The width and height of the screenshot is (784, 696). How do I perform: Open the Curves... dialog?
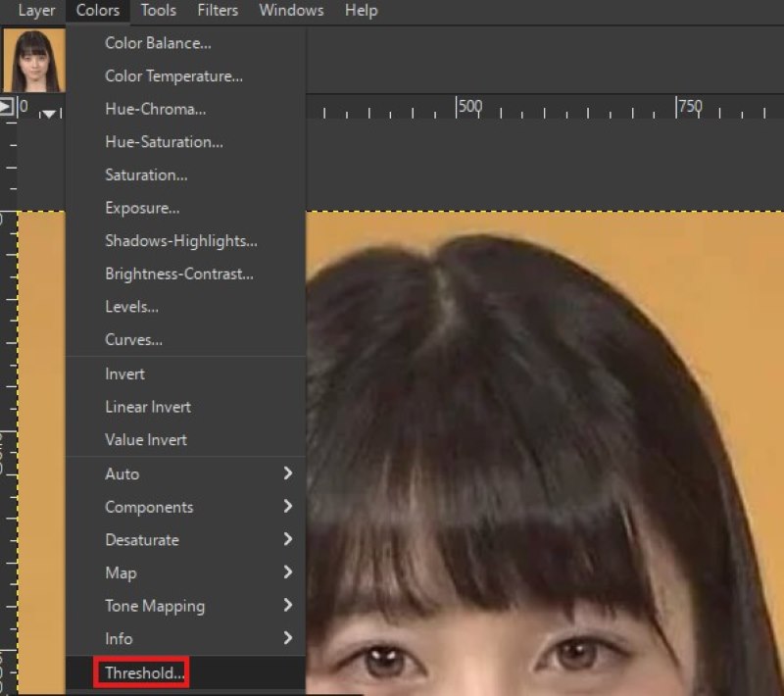pyautogui.click(x=186, y=340)
